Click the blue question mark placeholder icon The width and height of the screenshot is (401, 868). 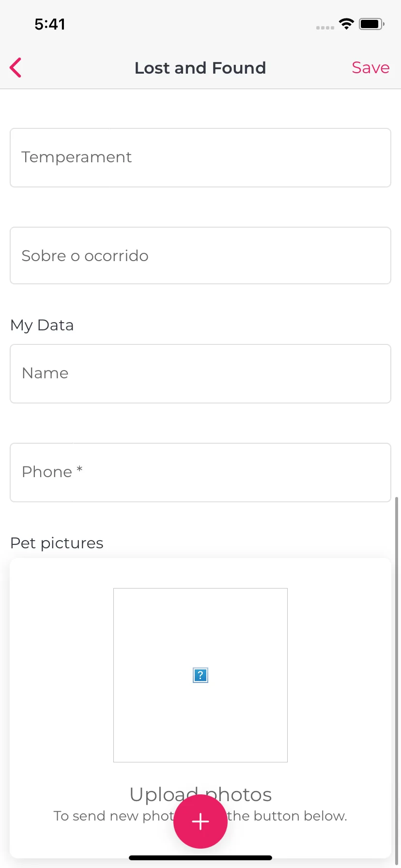pos(200,675)
